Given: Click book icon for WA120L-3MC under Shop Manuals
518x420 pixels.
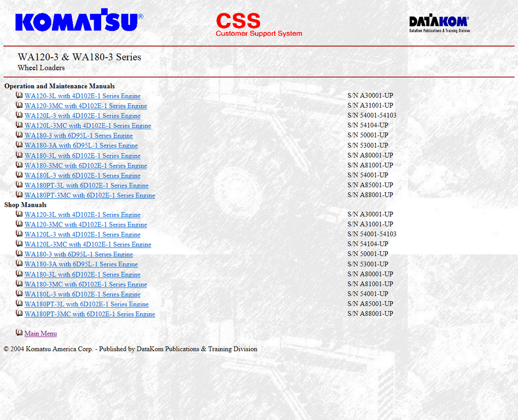Looking at the screenshot, I should pyautogui.click(x=19, y=244).
